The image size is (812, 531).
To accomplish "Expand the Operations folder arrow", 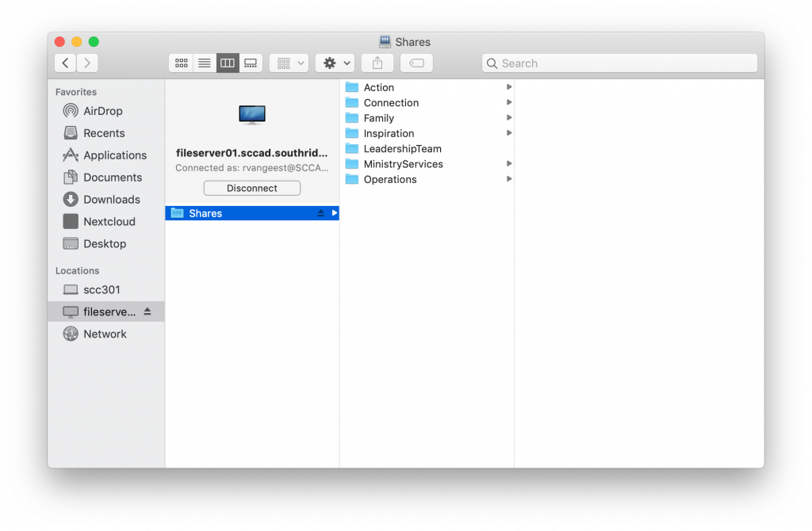I will 509,179.
